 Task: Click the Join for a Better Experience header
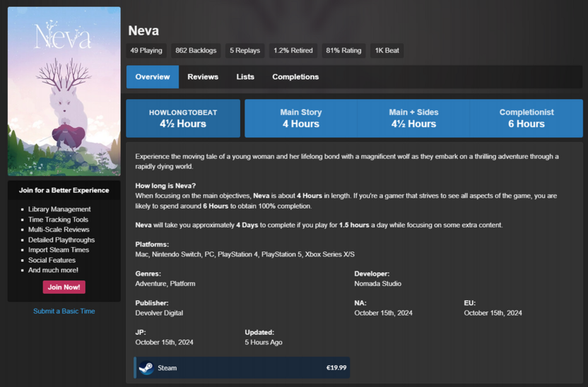click(x=64, y=190)
